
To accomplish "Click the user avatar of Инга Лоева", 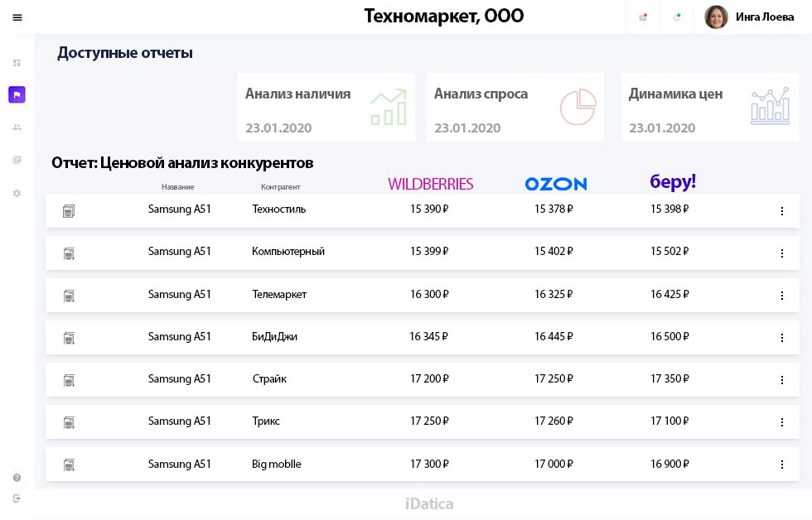I will click(717, 17).
